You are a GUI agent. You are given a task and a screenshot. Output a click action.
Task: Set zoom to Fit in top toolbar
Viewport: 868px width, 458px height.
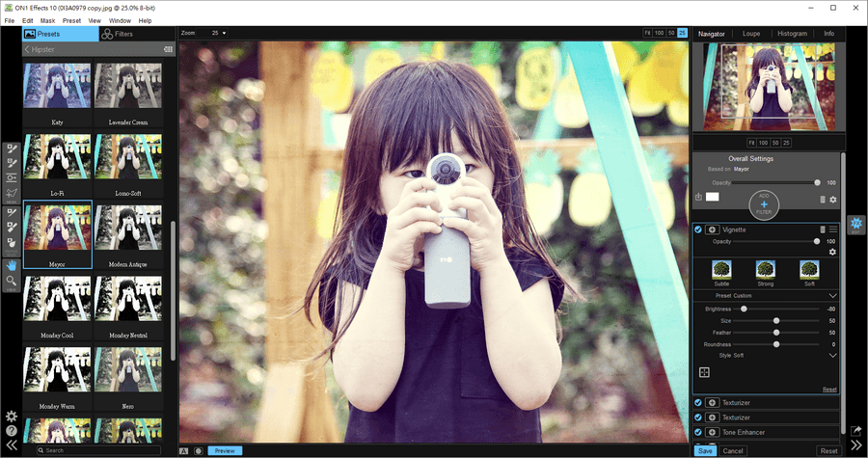pyautogui.click(x=647, y=33)
